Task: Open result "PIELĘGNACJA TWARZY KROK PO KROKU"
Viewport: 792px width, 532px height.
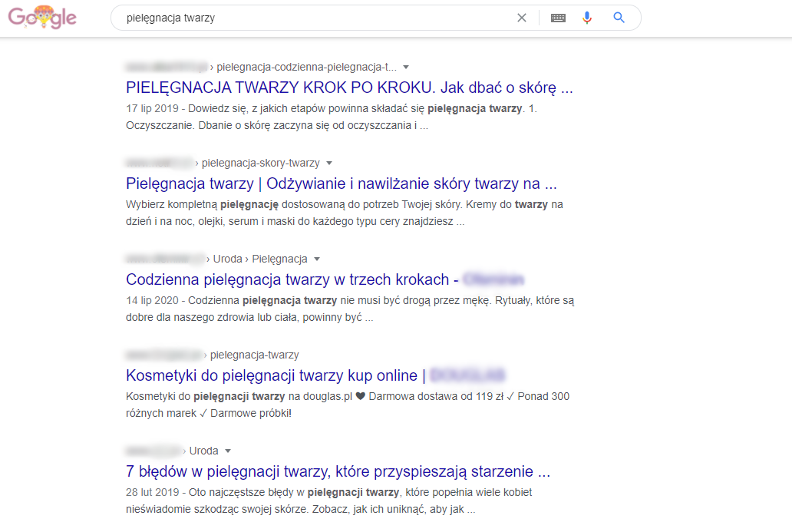Action: pyautogui.click(x=349, y=88)
